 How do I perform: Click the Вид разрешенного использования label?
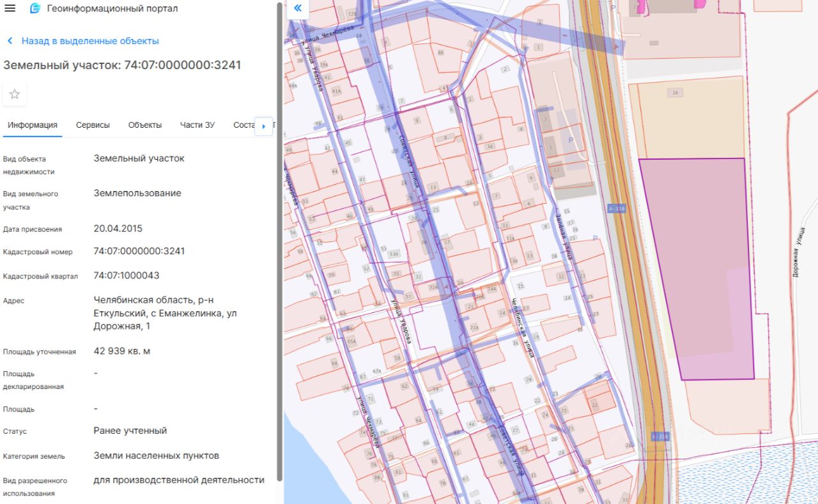(35, 487)
